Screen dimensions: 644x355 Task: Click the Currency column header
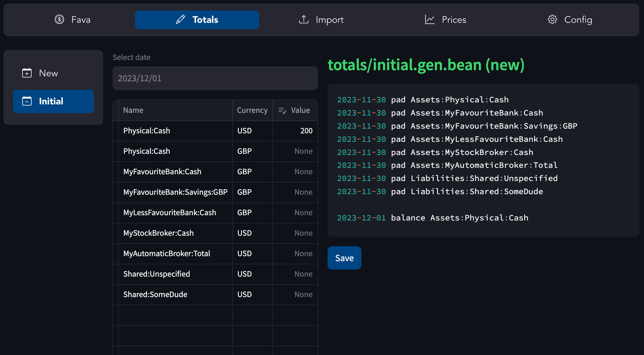[252, 110]
